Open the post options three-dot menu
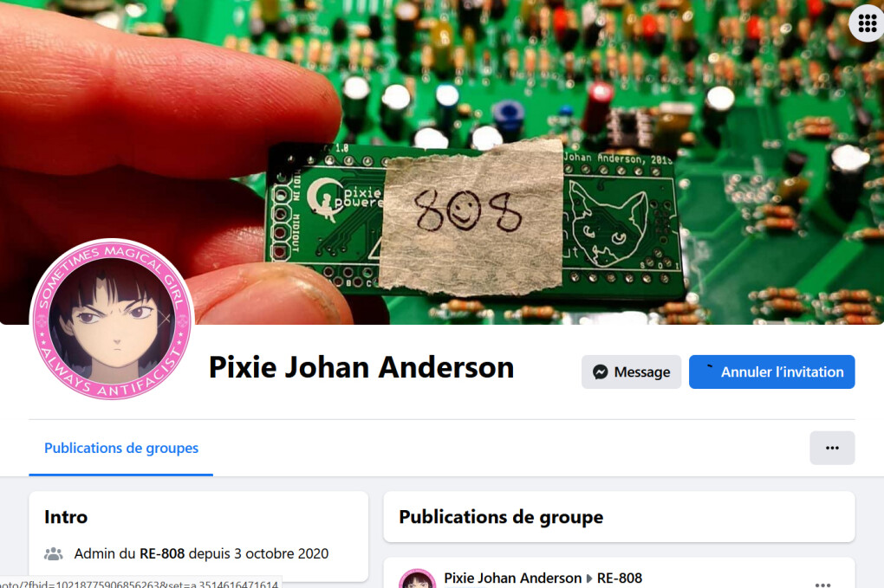The image size is (884, 588). click(x=823, y=584)
